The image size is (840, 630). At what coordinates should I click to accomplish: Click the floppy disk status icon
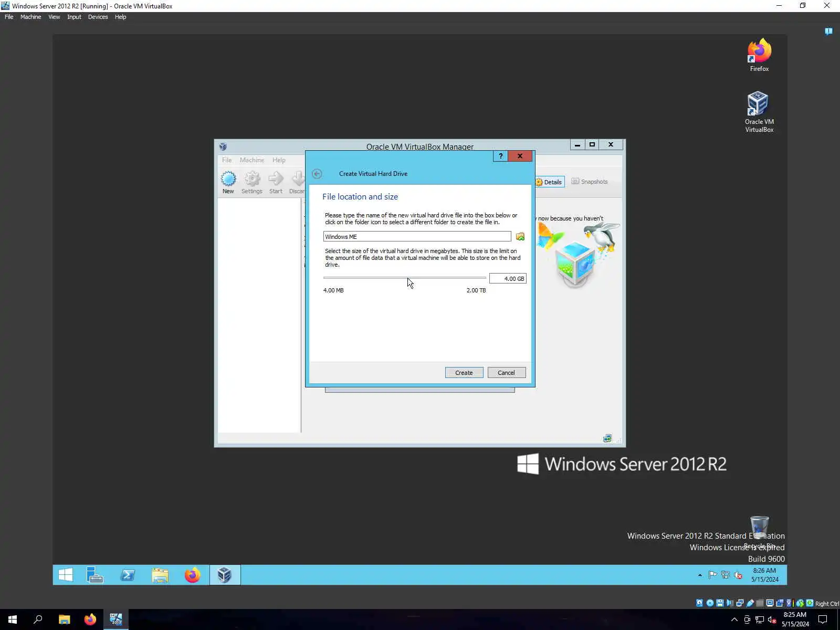[720, 603]
